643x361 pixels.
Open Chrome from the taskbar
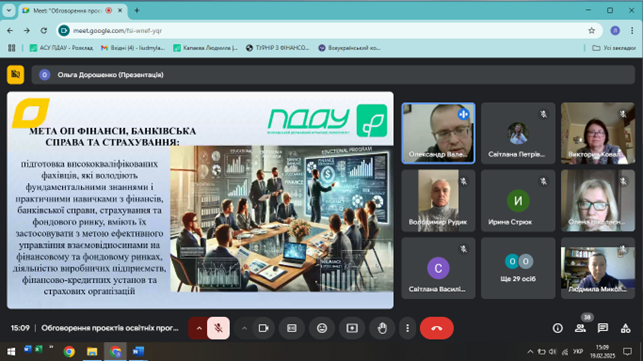(69, 352)
